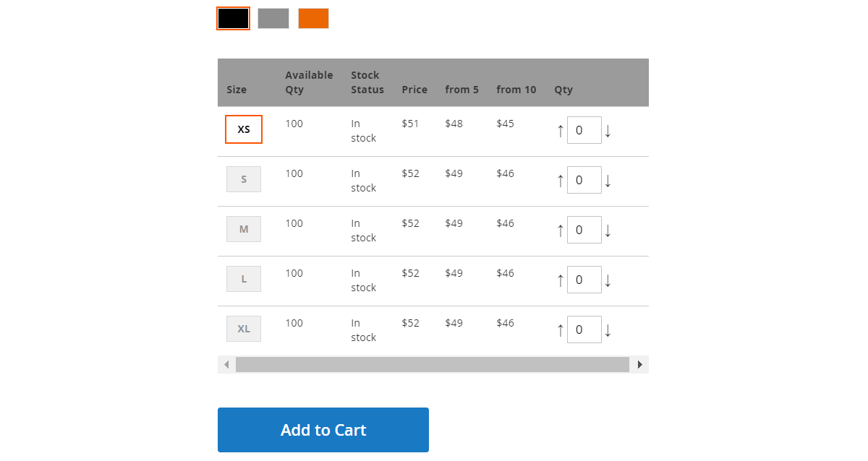Pick the orange color swatch
This screenshot has height=461, width=868.
tap(313, 19)
